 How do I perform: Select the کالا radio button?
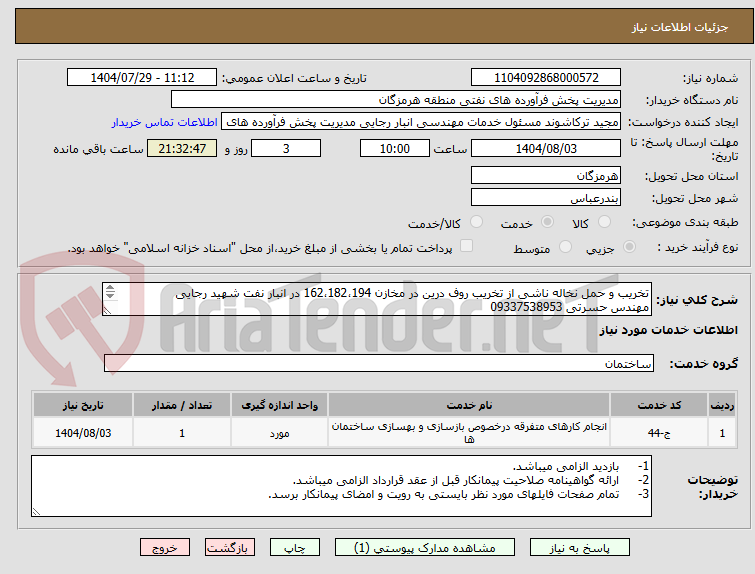(x=604, y=222)
